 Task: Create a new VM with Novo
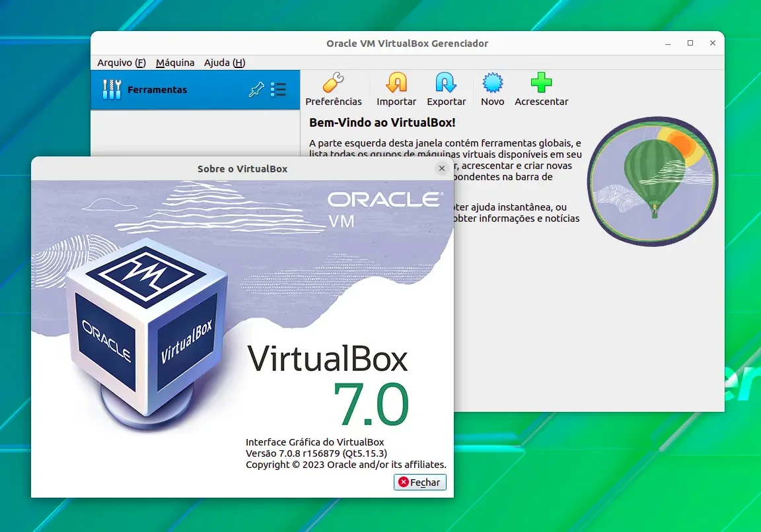point(492,89)
